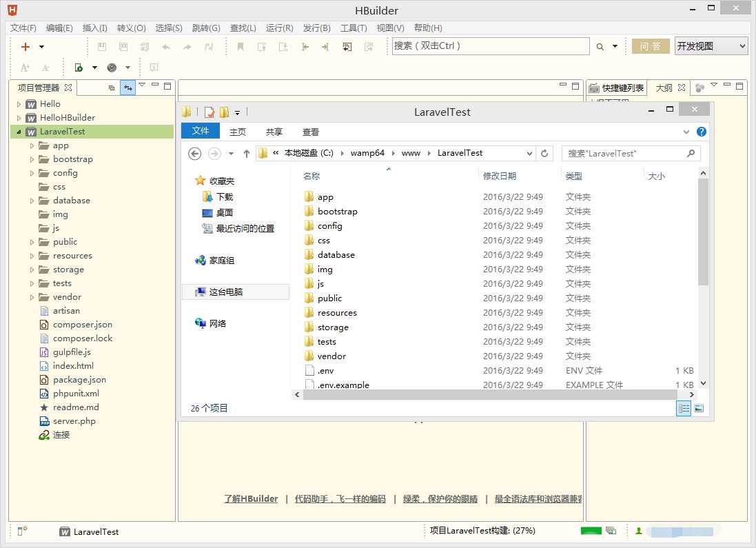Image resolution: width=756 pixels, height=548 pixels.
Task: Switch to details view icon in Explorer
Action: click(x=684, y=409)
